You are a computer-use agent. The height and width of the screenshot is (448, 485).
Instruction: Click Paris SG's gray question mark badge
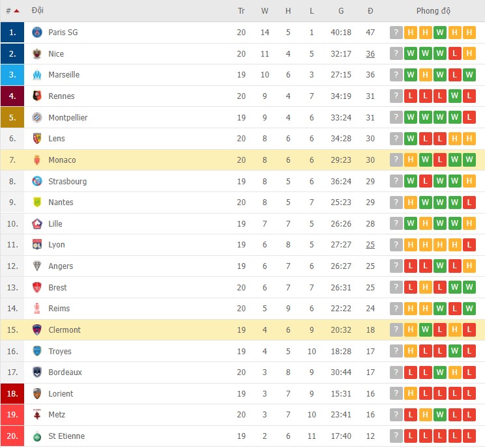396,33
